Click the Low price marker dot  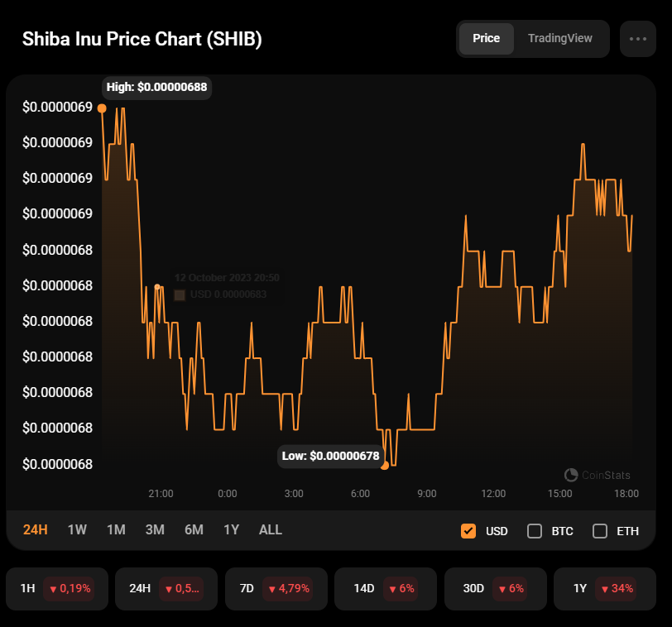coord(385,466)
